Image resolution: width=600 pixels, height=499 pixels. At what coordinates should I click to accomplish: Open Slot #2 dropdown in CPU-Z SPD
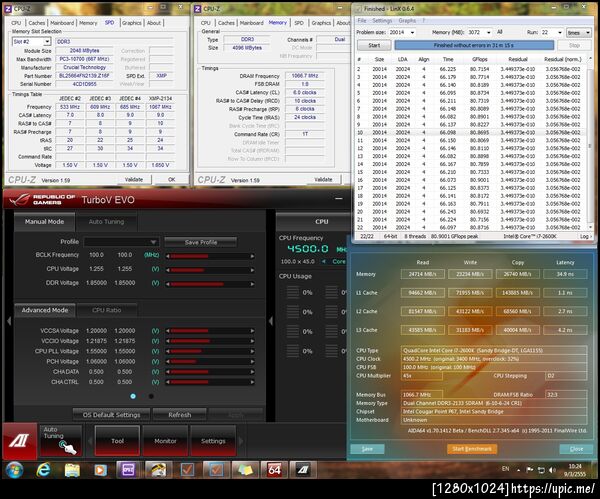pyautogui.click(x=47, y=41)
